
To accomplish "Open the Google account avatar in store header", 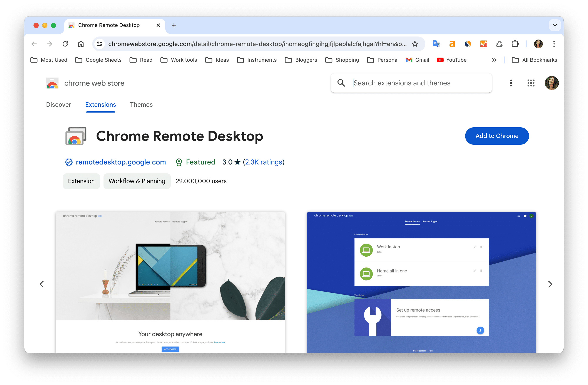I will pyautogui.click(x=552, y=83).
